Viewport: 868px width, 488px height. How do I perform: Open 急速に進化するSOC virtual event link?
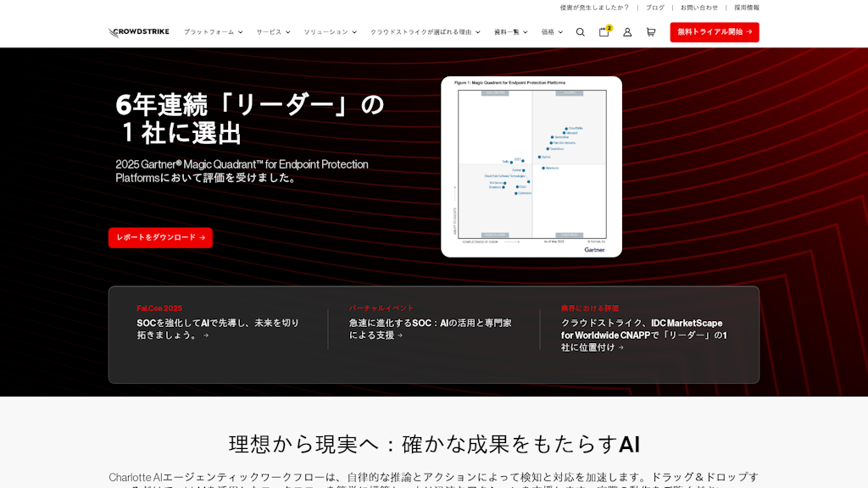(430, 329)
